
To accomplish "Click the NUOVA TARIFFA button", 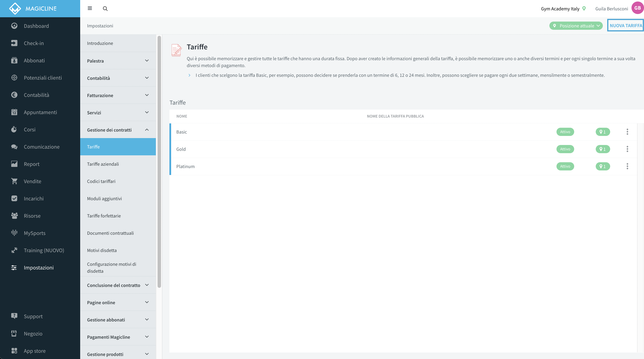I will [625, 25].
